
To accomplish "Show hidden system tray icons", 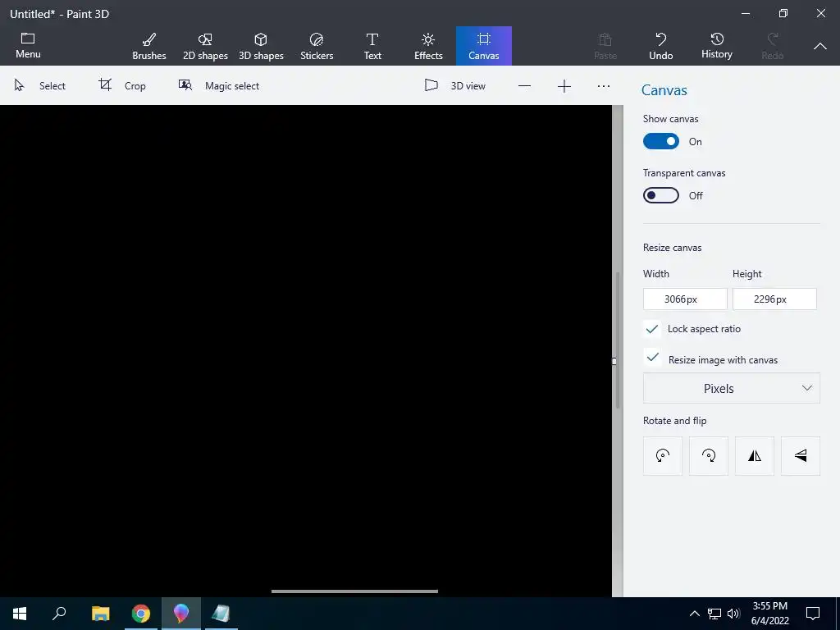I will [x=694, y=614].
